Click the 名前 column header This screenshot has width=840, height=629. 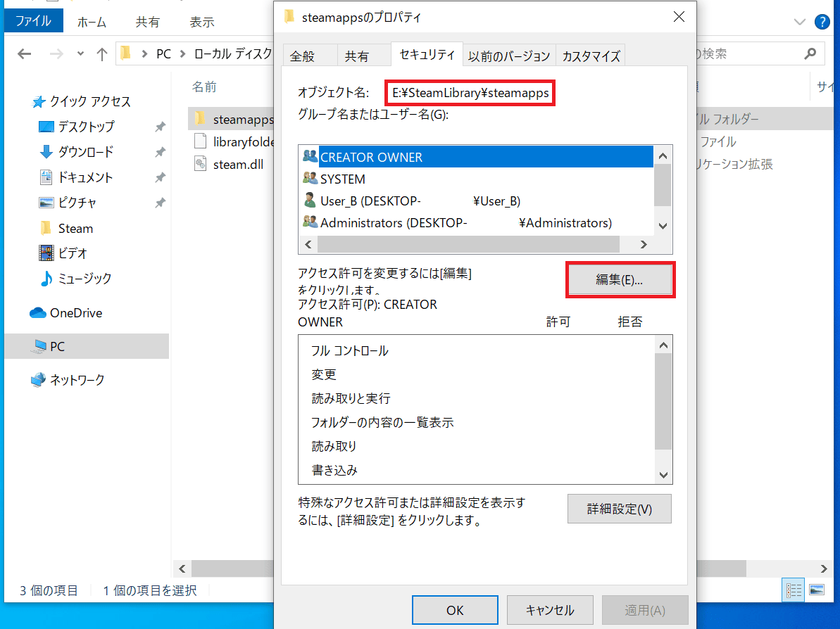click(x=204, y=87)
